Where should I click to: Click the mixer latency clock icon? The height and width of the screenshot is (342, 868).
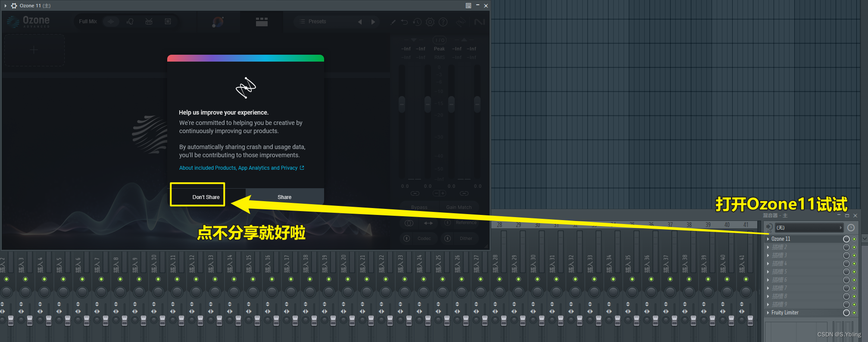coord(851,227)
